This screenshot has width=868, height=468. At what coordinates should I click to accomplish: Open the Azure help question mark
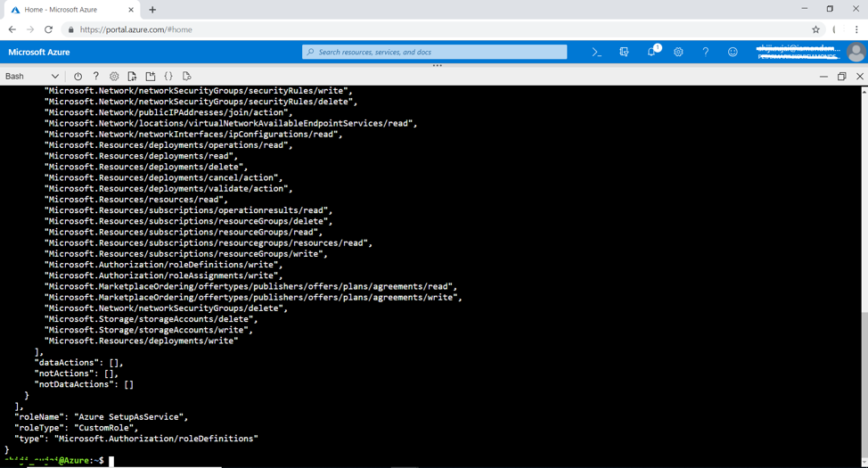coord(705,53)
